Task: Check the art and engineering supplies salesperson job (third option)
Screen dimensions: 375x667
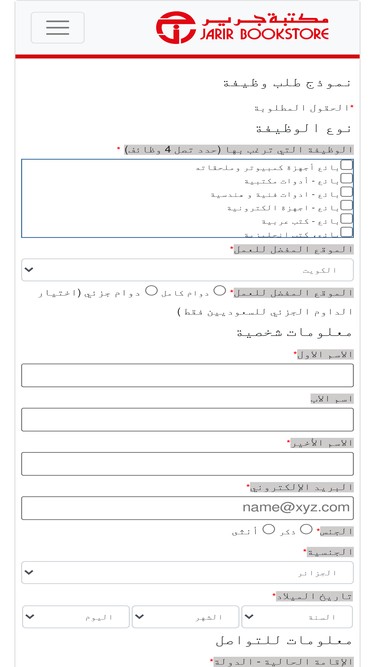Action: pyautogui.click(x=347, y=192)
